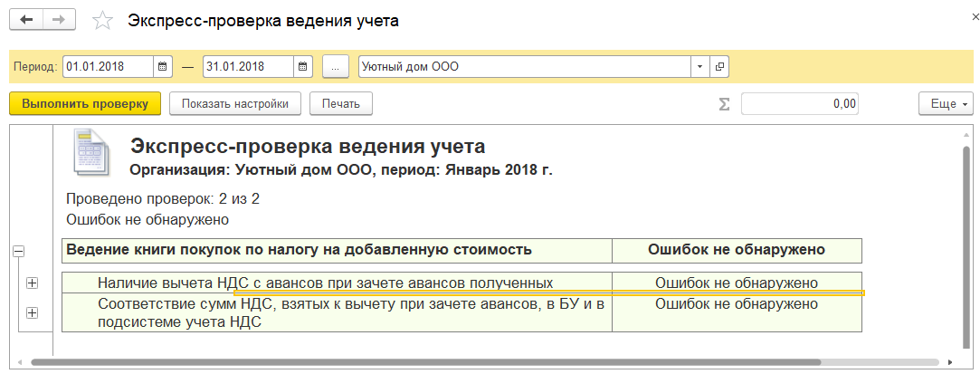Viewport: 980px width, 374px height.
Task: Add the page to favorites with the star icon
Action: click(102, 21)
